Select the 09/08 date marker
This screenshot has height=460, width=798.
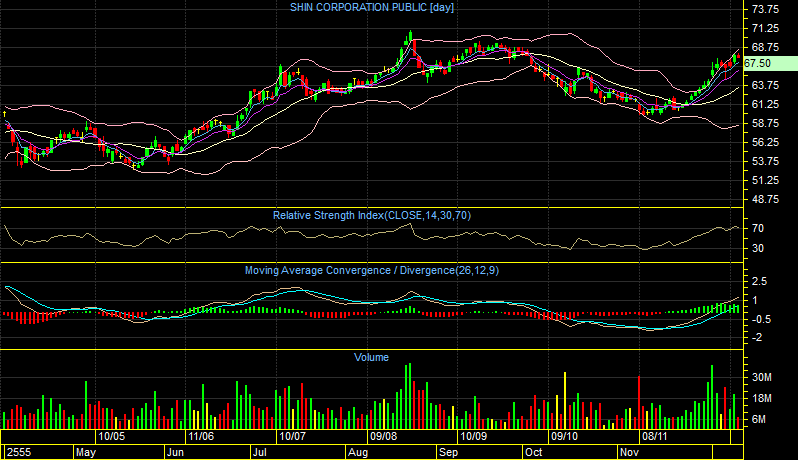383,436
